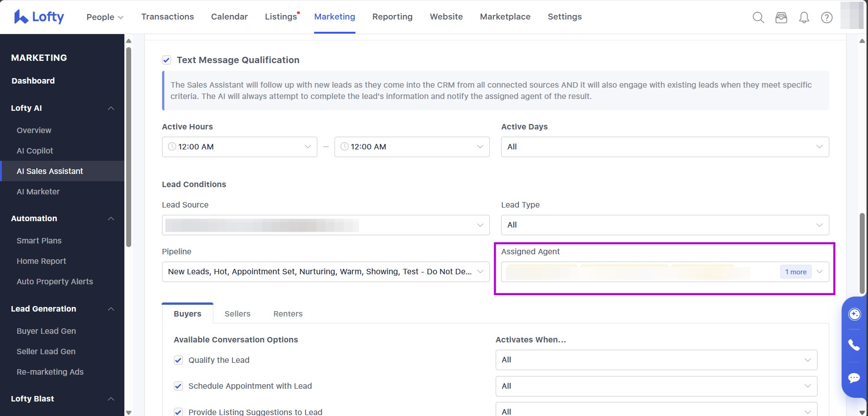Viewport: 868px width, 416px height.
Task: Toggle the Qualify the Lead checkbox
Action: point(178,360)
